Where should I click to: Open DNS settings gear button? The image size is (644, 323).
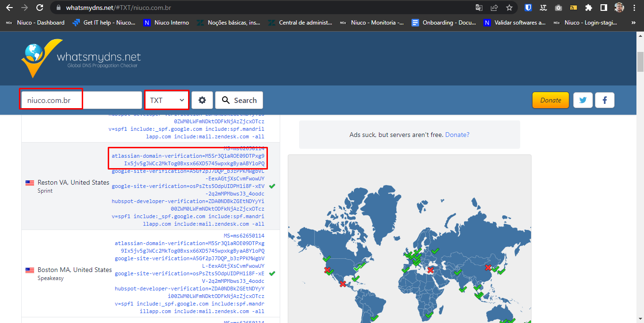pyautogui.click(x=202, y=100)
